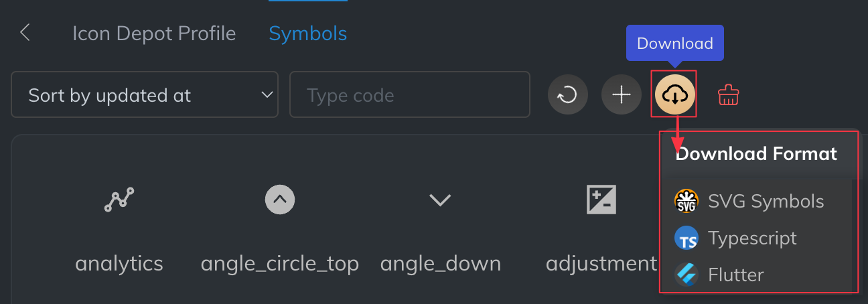Select the angle_circle_top symbol icon
The height and width of the screenshot is (304, 868).
point(280,200)
